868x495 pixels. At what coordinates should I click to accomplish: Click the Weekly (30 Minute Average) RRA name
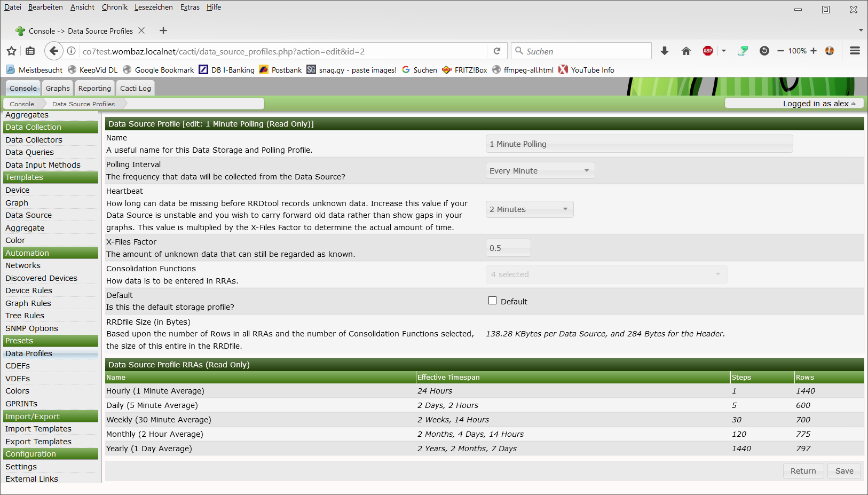click(159, 420)
